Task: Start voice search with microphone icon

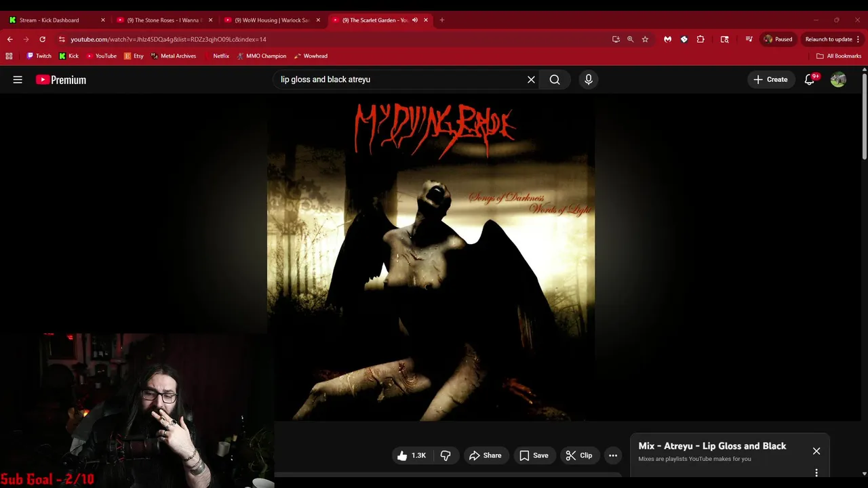Action: (588, 79)
